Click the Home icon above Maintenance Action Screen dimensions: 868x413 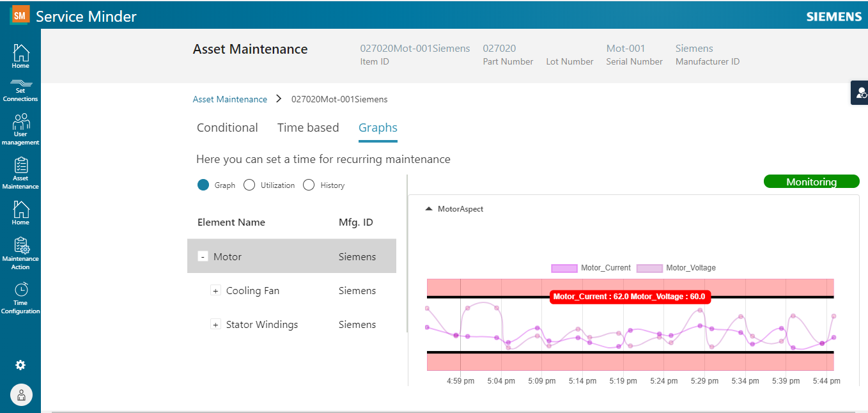(x=20, y=213)
